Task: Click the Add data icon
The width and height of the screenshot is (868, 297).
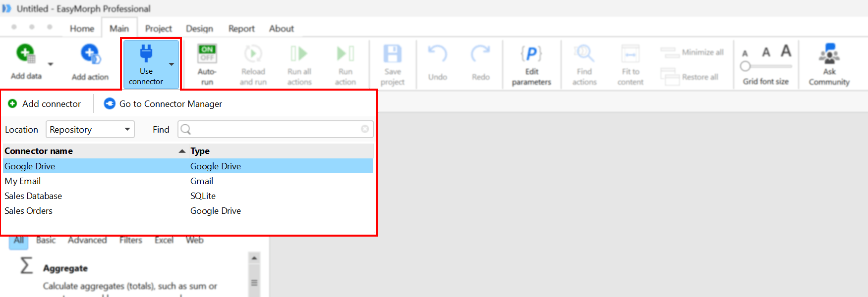Action: pos(25,53)
